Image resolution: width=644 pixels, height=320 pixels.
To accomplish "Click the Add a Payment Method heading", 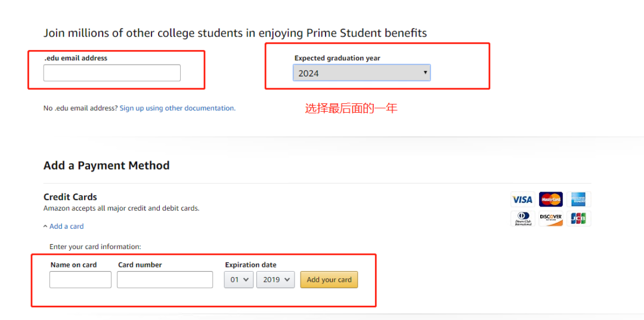I will pos(106,165).
